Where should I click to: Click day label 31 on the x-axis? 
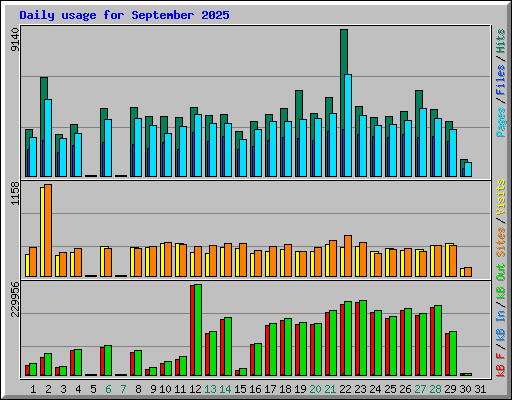click(x=480, y=389)
